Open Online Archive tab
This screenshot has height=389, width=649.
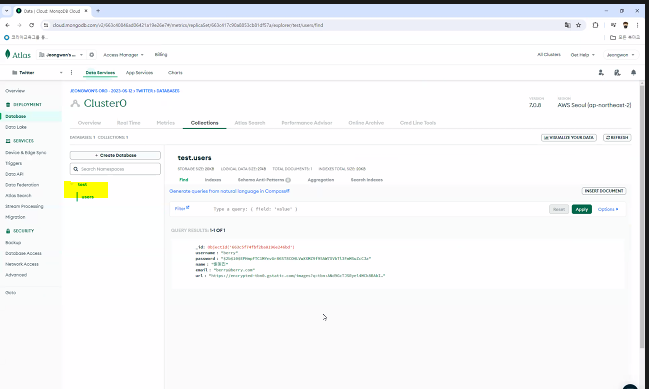366,123
